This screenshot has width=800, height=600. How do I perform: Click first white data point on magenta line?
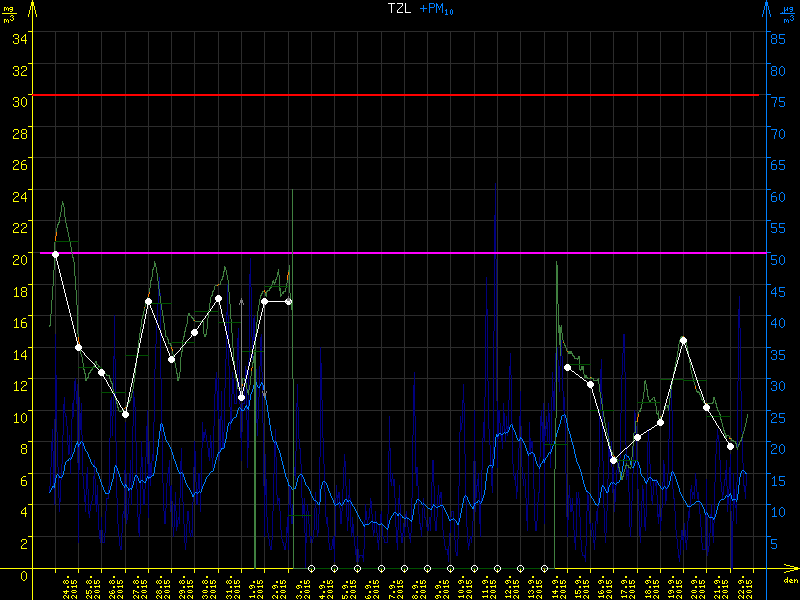pos(55,254)
